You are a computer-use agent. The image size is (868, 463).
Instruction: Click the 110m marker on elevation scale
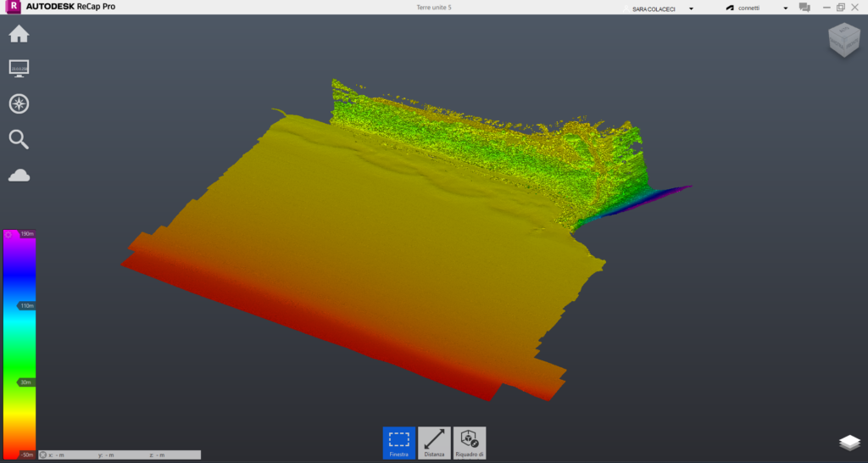tap(25, 305)
